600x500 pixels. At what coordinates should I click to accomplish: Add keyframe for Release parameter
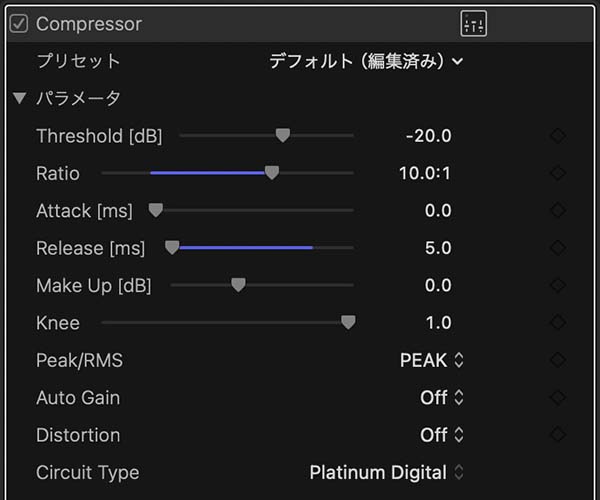tap(558, 248)
